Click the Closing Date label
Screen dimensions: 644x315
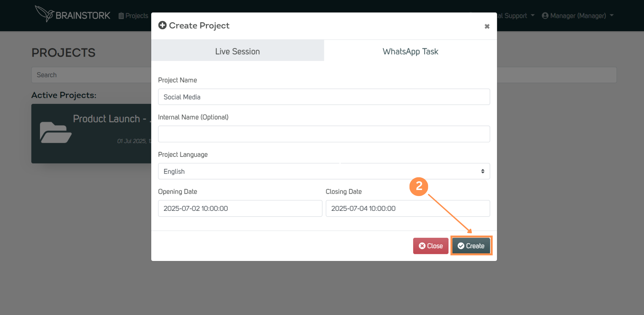pyautogui.click(x=344, y=192)
